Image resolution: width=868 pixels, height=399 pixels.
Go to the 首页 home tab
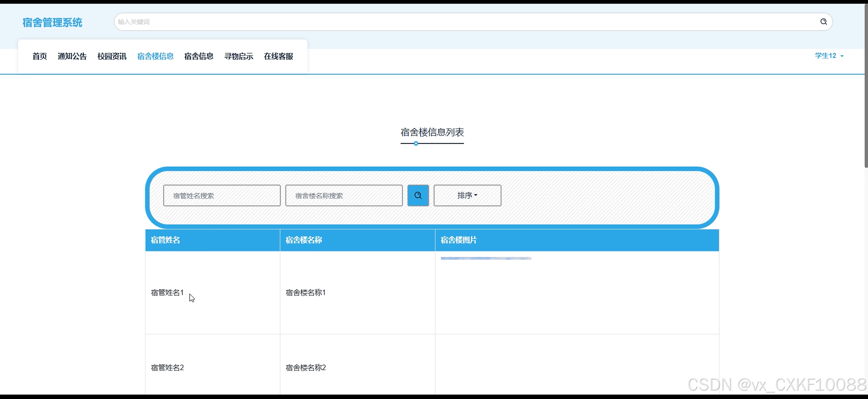[x=40, y=56]
